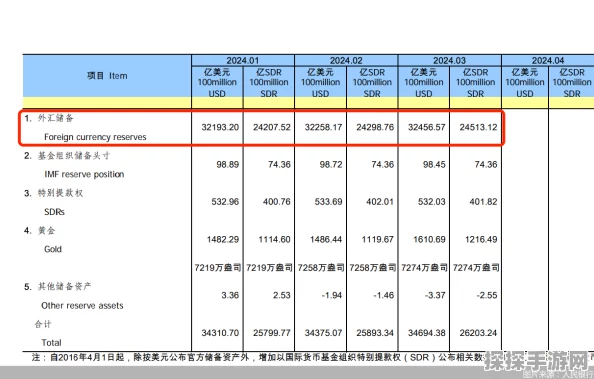Click the 项目 Item header cell
Screen dimensions: 594x379
point(107,76)
